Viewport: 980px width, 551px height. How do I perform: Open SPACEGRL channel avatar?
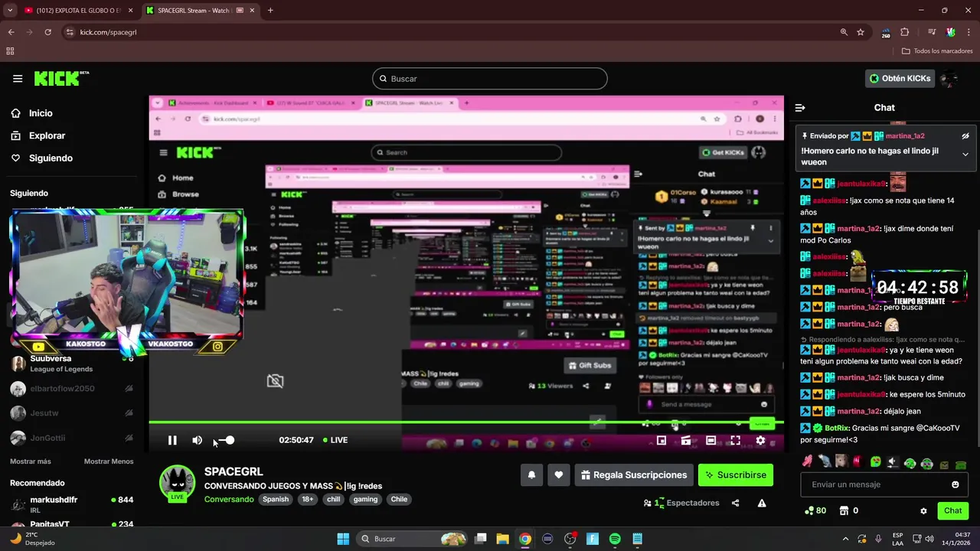[x=177, y=483]
